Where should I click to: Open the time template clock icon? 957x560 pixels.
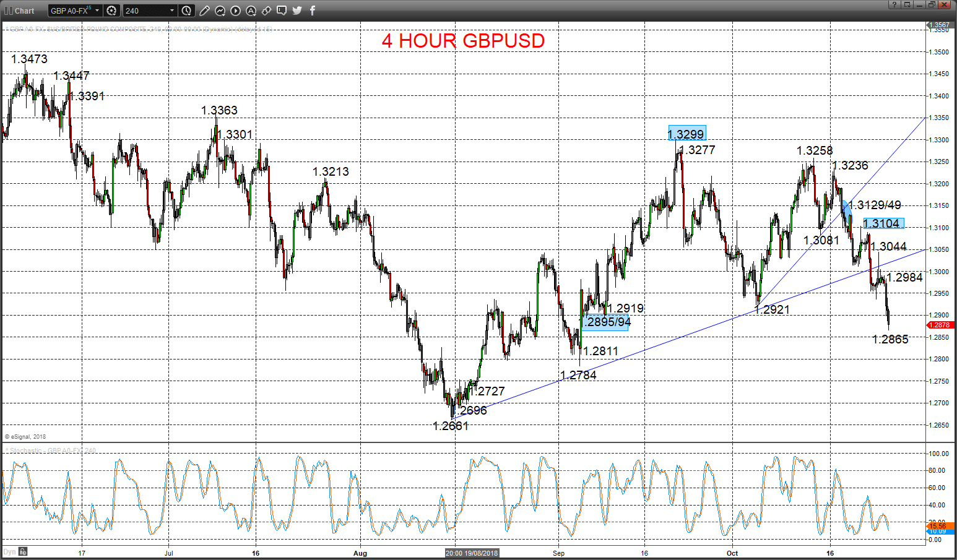[186, 11]
